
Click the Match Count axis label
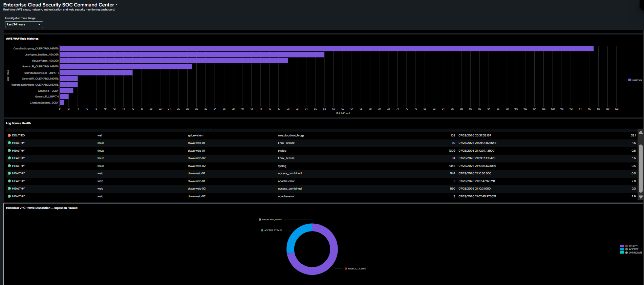[343, 113]
